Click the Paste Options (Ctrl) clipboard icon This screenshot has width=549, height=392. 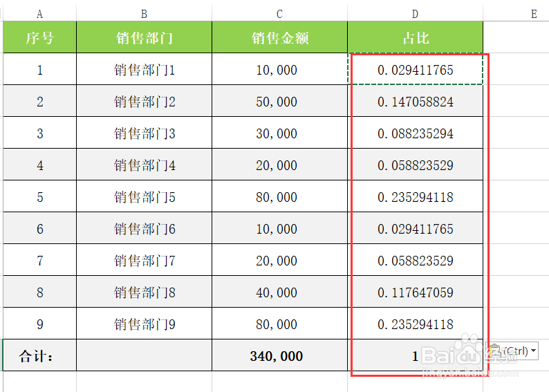[x=495, y=351]
